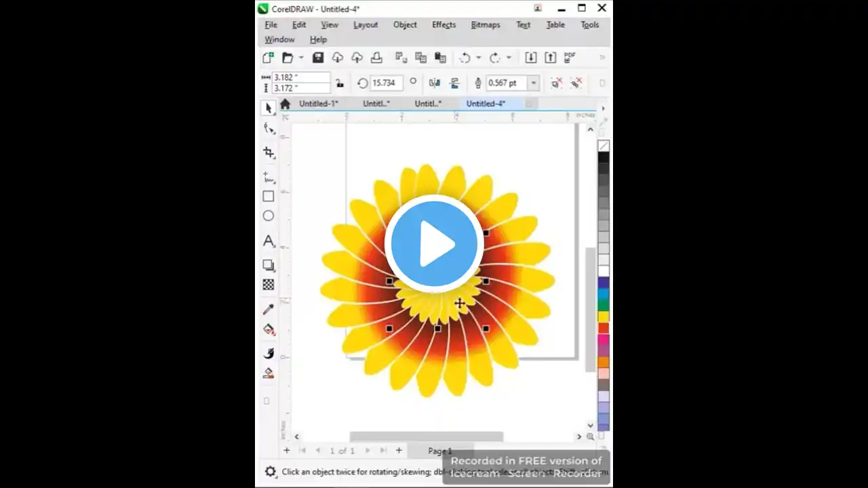868x488 pixels.
Task: Click the black swatch in the color palette
Action: [604, 158]
